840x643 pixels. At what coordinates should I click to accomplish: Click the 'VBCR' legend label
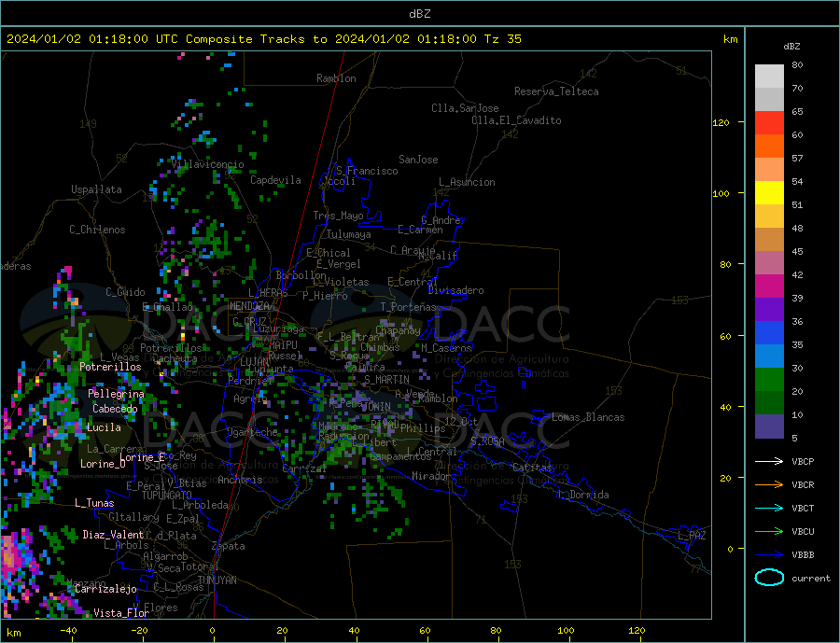pyautogui.click(x=803, y=485)
